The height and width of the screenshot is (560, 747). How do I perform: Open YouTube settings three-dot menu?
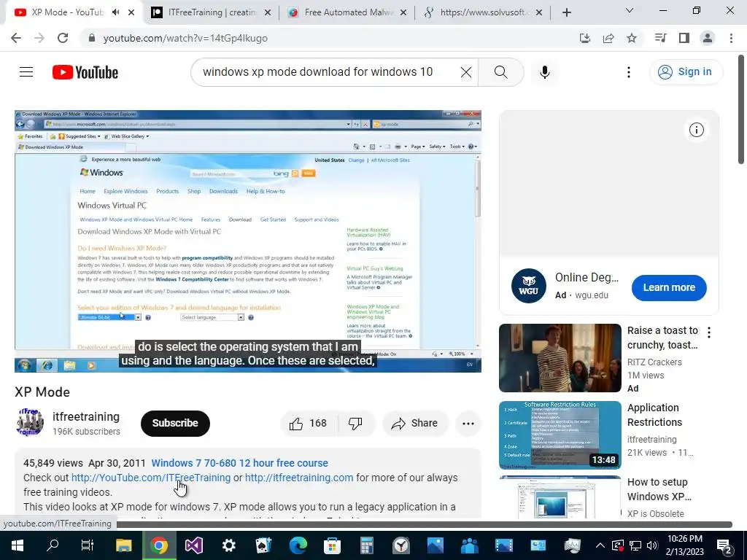click(628, 72)
